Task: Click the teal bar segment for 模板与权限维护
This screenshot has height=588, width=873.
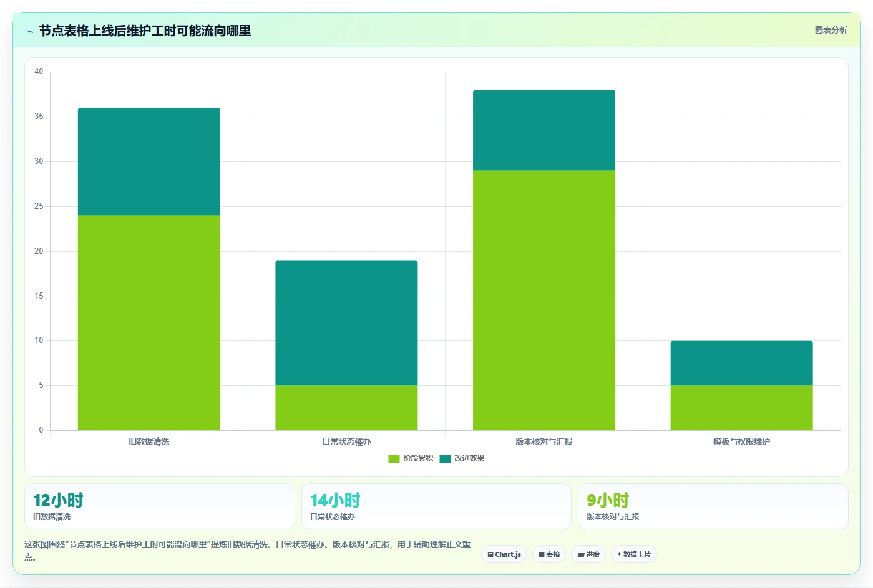Action: click(741, 363)
